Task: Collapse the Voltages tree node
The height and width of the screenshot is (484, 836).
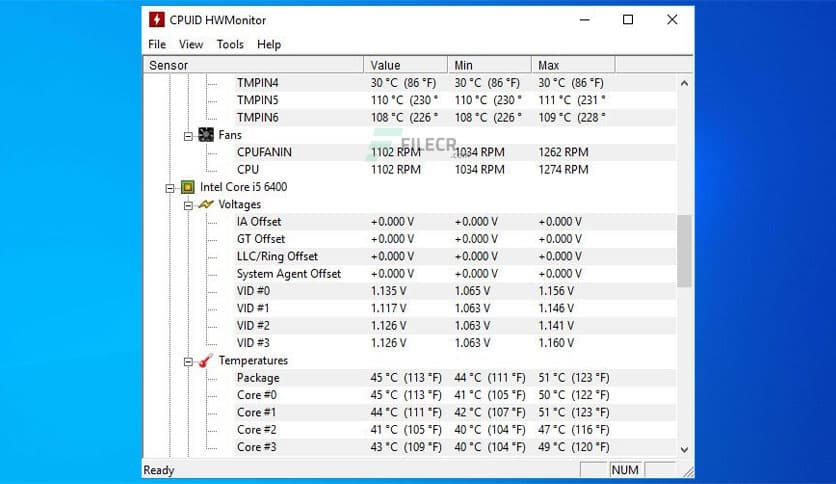Action: coord(188,206)
